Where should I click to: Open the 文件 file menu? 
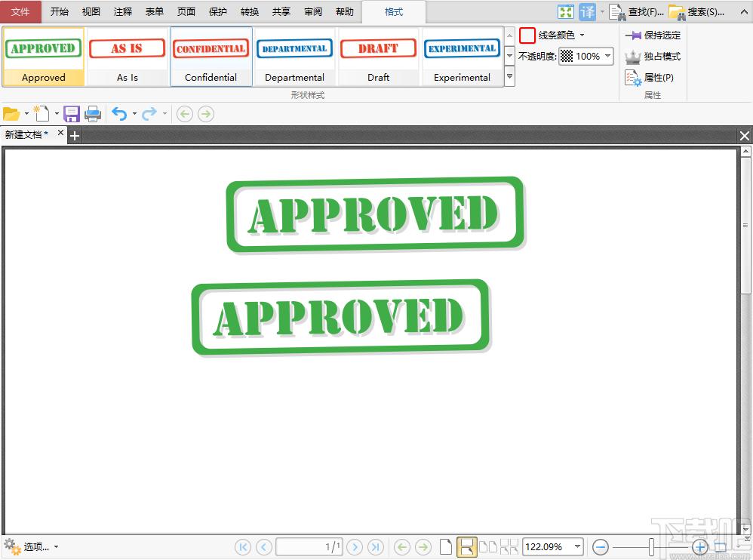point(20,12)
